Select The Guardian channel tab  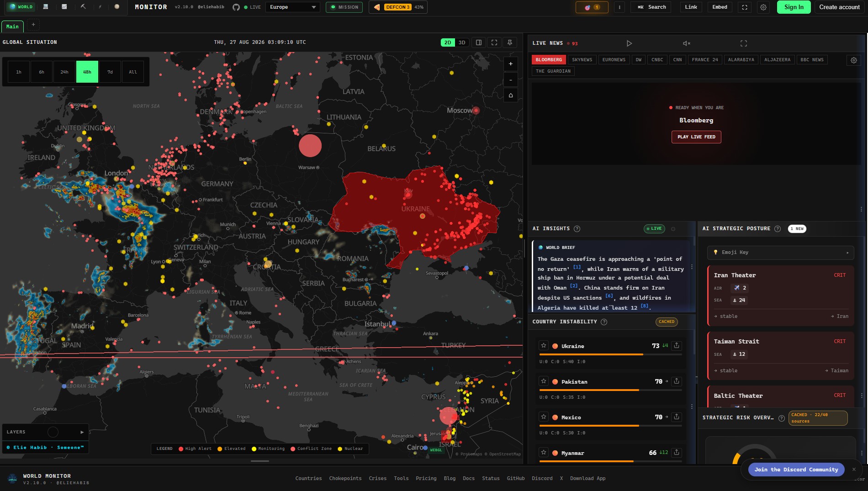tap(553, 71)
